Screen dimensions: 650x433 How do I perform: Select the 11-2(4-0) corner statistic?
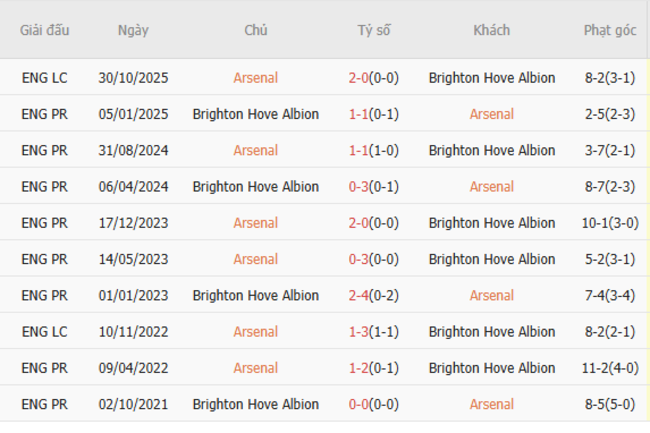coord(610,368)
